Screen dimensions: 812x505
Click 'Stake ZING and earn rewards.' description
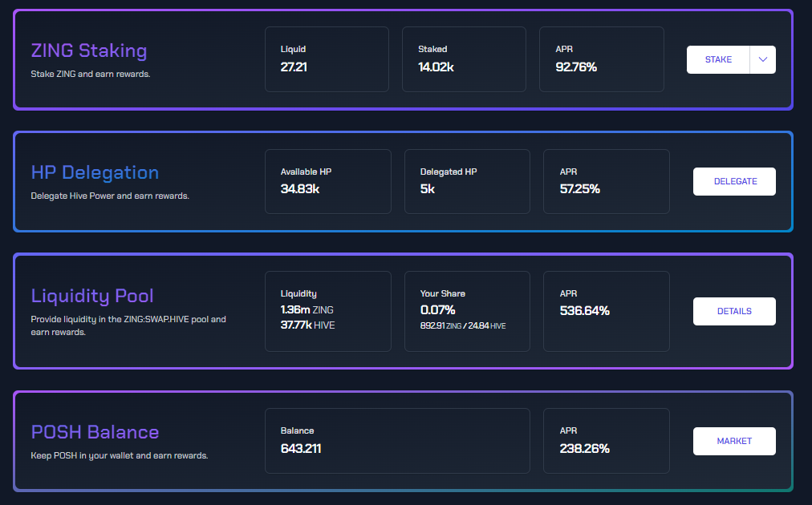click(91, 74)
